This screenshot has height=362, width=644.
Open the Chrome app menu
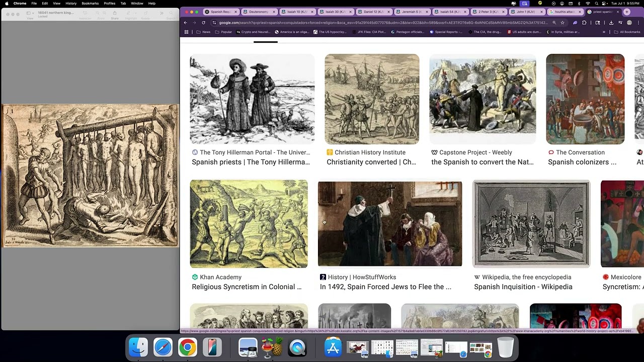pos(20,4)
